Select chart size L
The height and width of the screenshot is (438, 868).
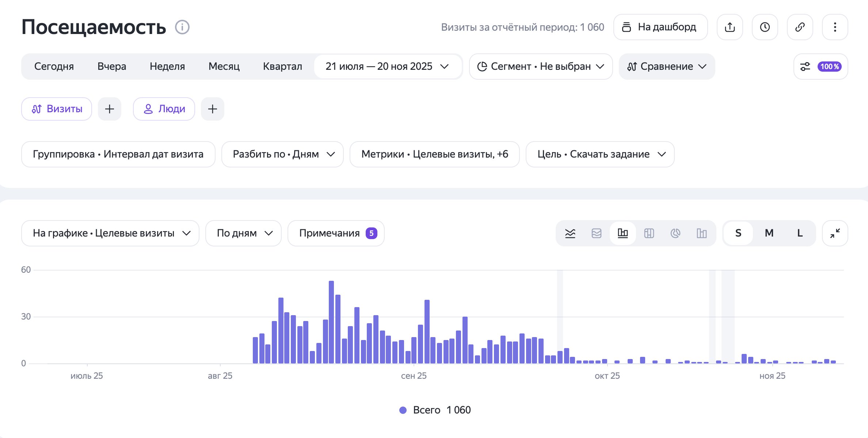coord(800,233)
